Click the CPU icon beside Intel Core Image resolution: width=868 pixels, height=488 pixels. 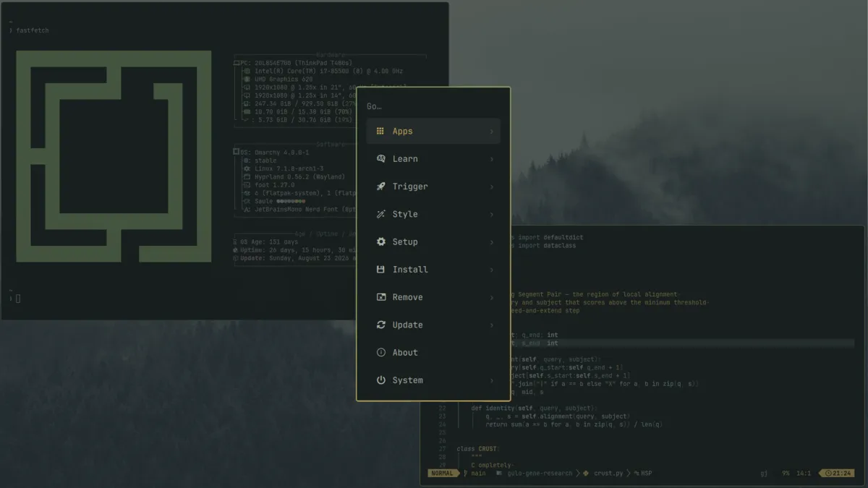click(247, 72)
